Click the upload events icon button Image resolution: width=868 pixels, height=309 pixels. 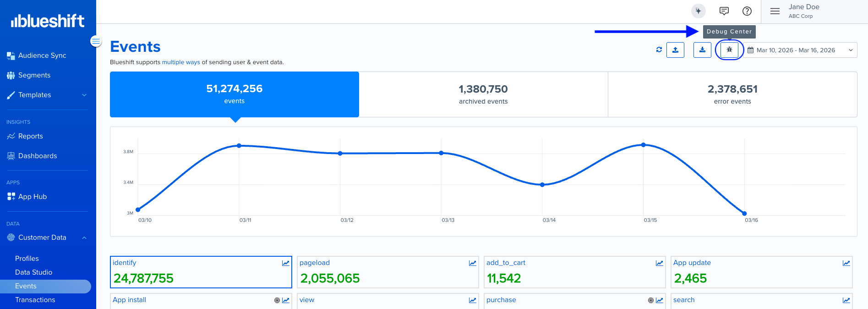[675, 50]
